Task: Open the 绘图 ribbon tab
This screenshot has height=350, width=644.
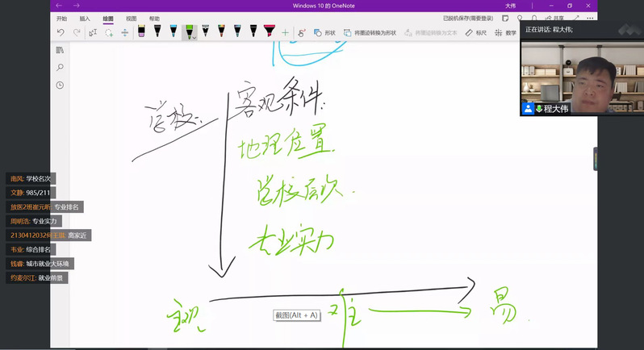Action: (108, 18)
